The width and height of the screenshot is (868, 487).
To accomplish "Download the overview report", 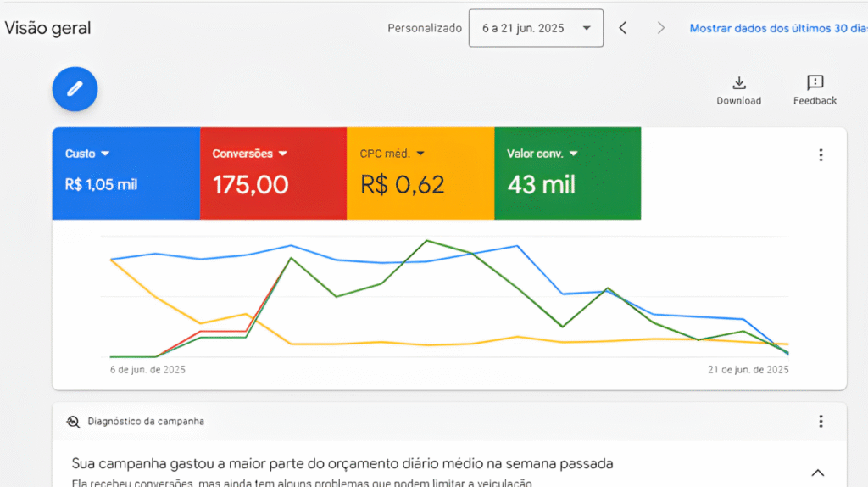I will point(738,91).
